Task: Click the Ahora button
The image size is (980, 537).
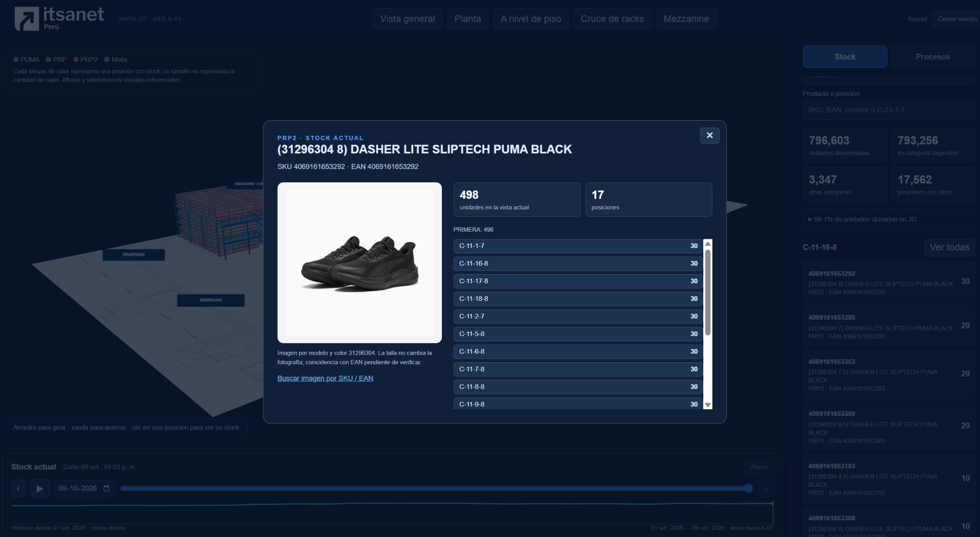Action: tap(758, 467)
